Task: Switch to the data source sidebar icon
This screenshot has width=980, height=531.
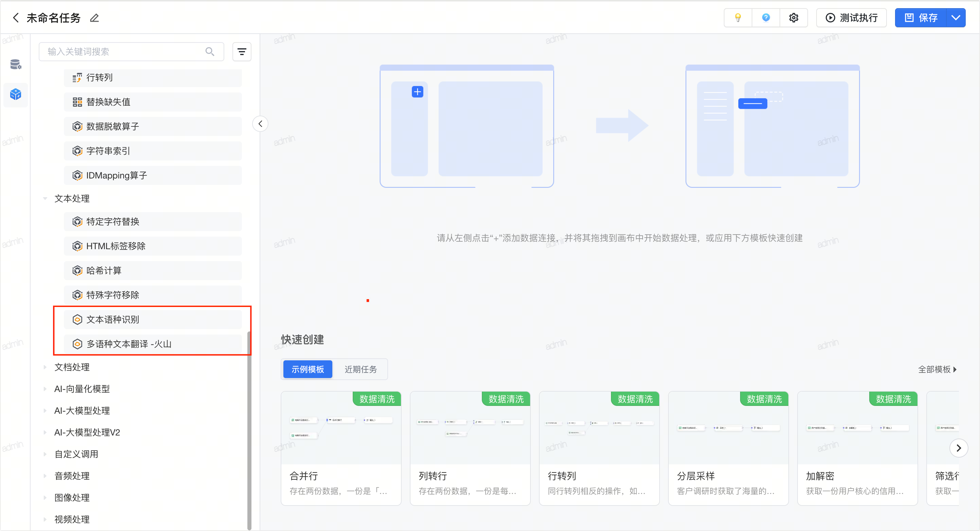Action: pyautogui.click(x=16, y=64)
